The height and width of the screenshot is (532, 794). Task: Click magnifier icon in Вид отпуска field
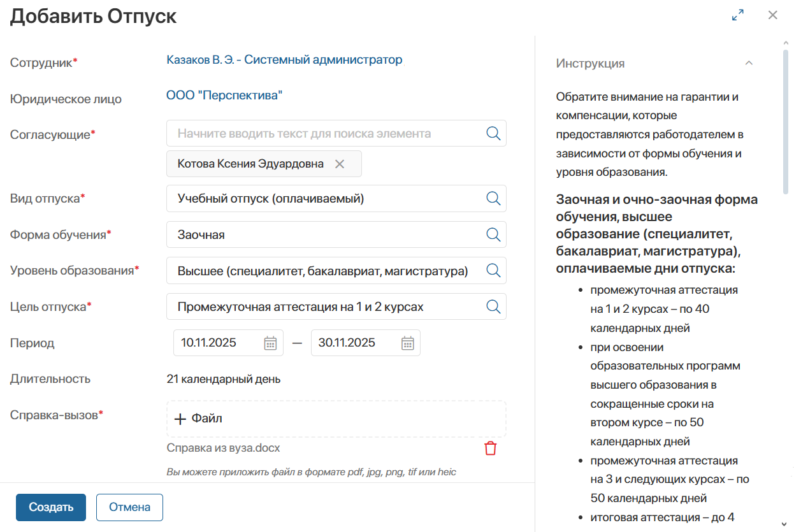[x=493, y=198]
